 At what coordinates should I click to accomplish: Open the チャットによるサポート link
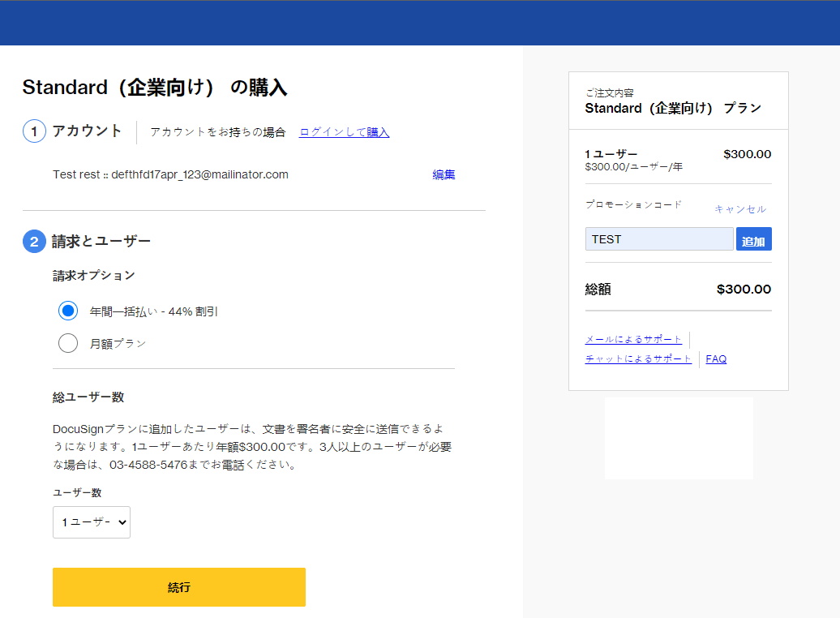(638, 358)
